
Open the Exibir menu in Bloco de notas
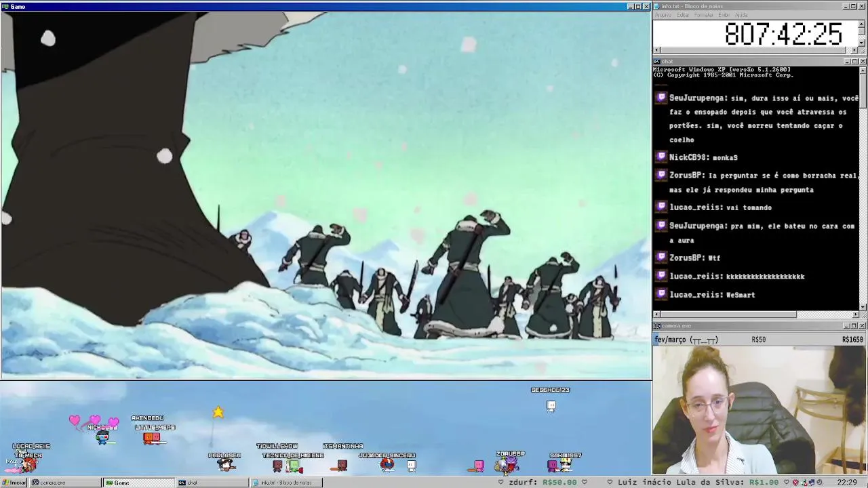click(724, 15)
